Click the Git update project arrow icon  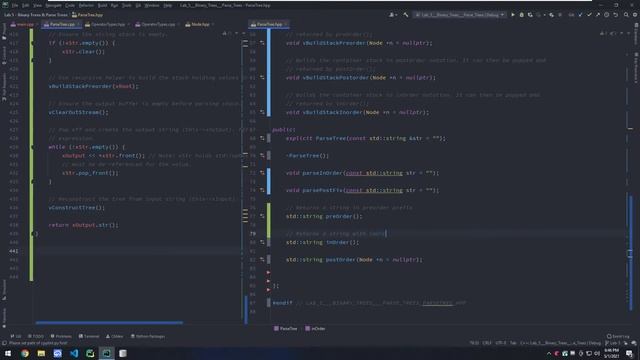coord(580,15)
